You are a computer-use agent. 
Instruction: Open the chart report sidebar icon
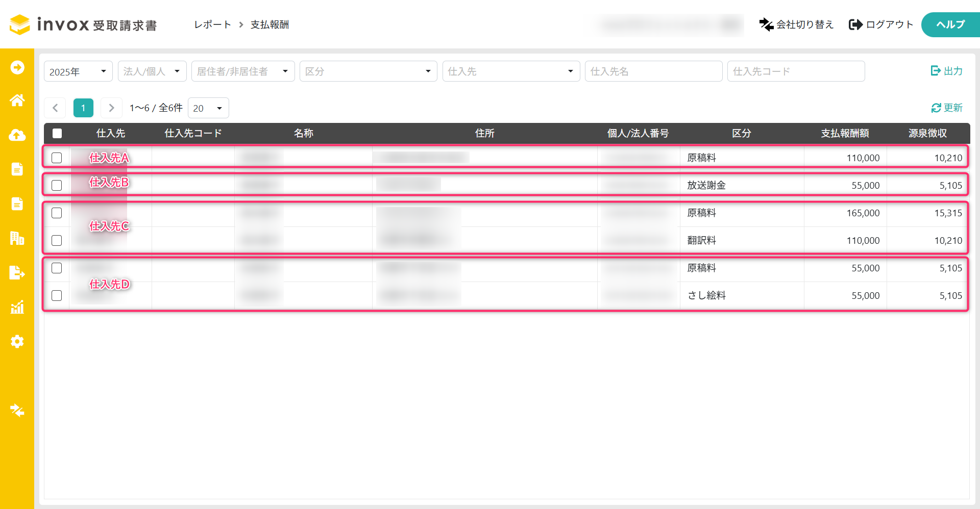17,307
